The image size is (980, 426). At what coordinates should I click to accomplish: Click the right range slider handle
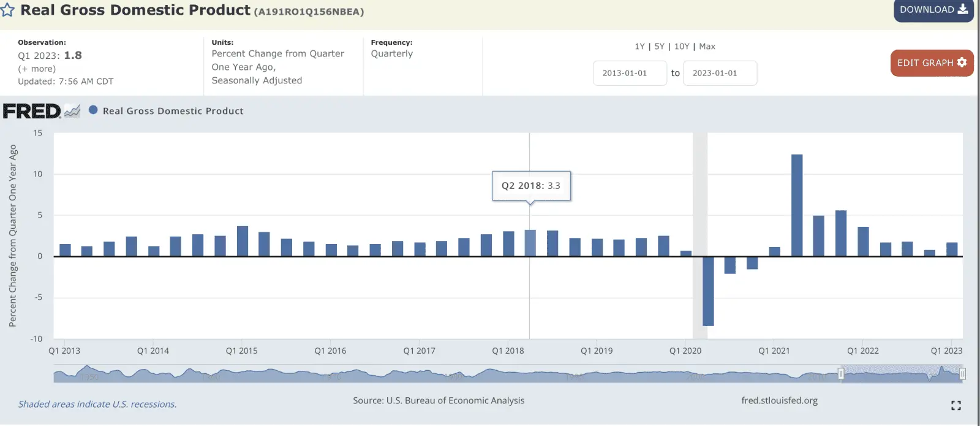[x=962, y=374]
